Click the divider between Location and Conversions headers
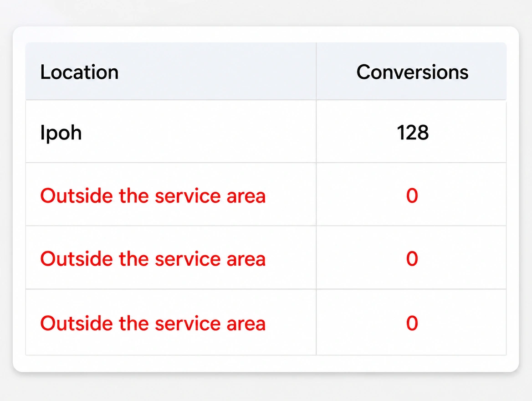This screenshot has height=401, width=532. point(316,71)
